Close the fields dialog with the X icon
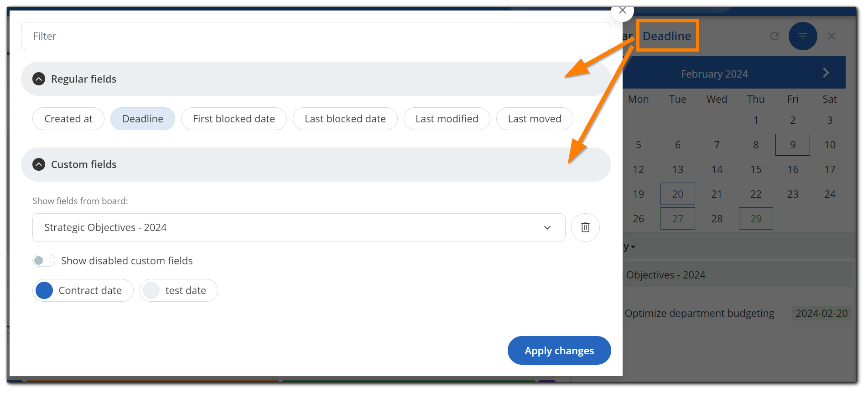The width and height of the screenshot is (868, 394). point(622,11)
